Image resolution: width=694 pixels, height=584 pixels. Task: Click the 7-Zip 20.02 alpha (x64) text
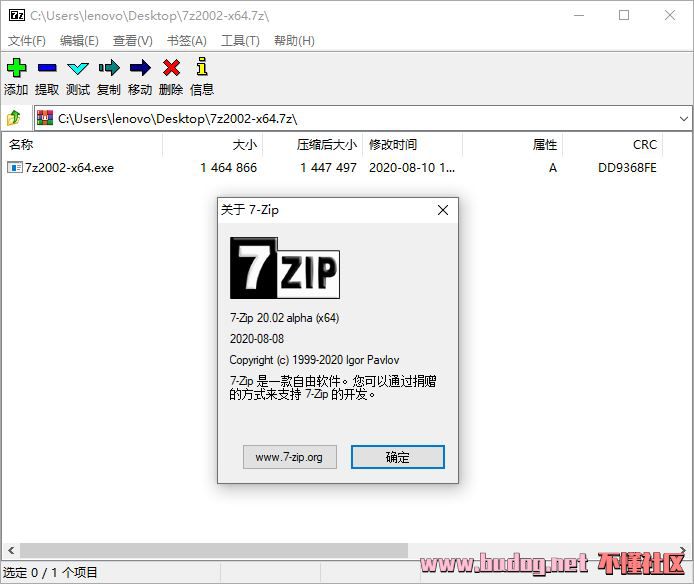click(x=285, y=318)
